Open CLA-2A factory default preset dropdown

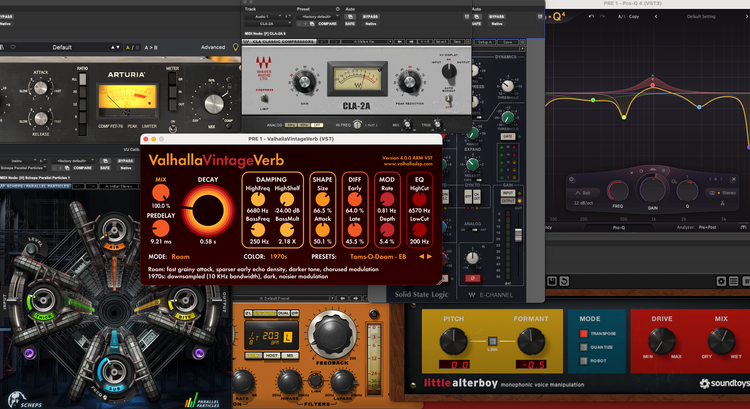click(317, 16)
